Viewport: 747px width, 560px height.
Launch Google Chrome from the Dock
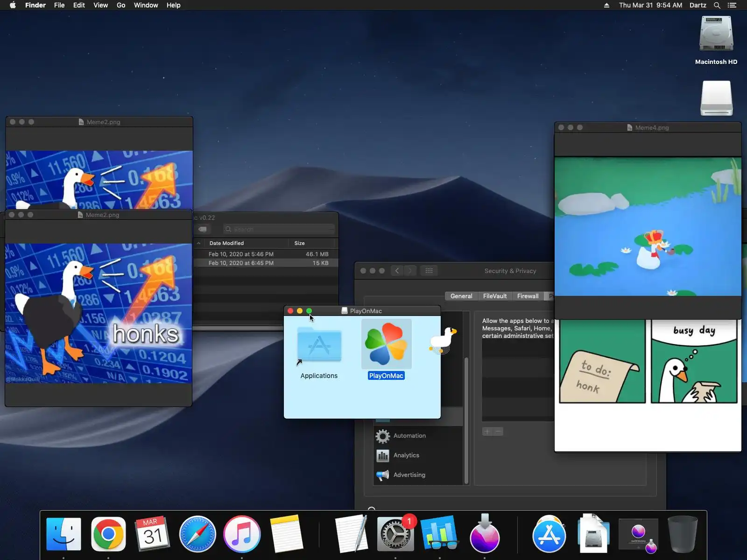pos(108,534)
